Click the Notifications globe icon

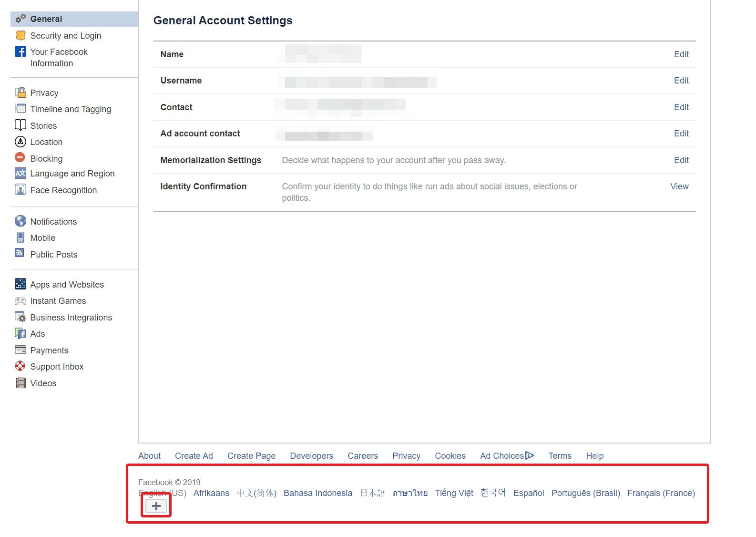pos(20,221)
